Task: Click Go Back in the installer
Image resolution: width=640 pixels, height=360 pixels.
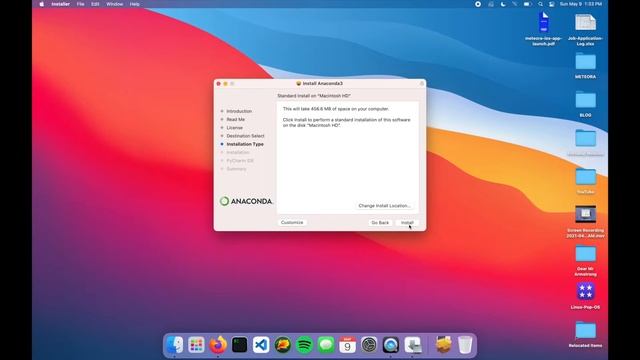Action: 380,222
